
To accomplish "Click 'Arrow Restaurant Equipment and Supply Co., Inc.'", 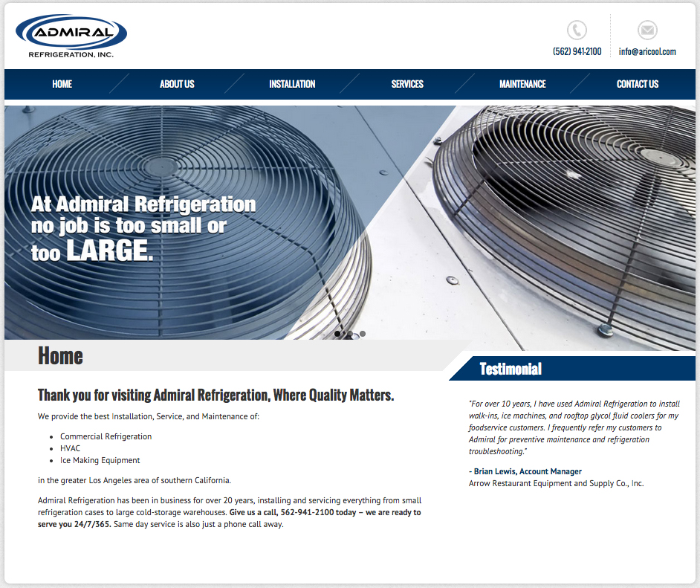I will click(557, 483).
